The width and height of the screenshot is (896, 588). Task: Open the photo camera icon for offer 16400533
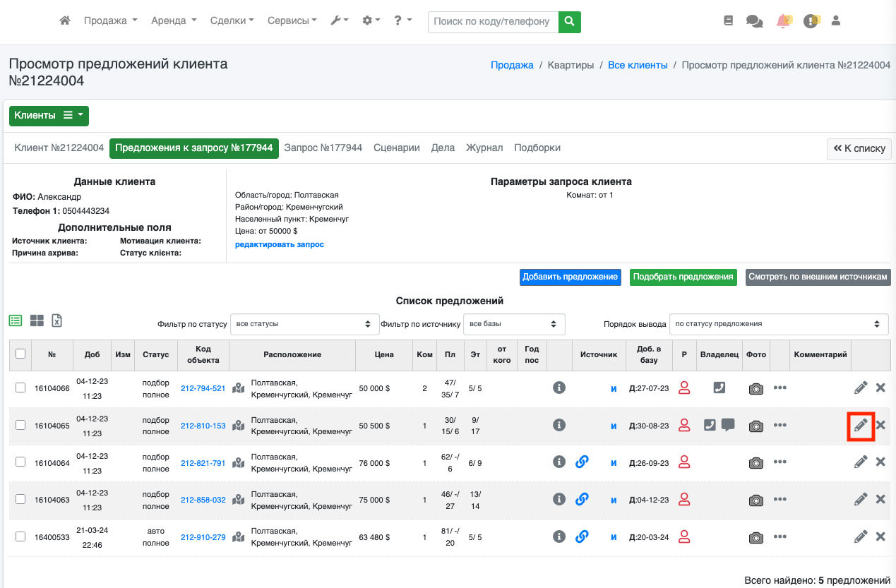pos(756,537)
